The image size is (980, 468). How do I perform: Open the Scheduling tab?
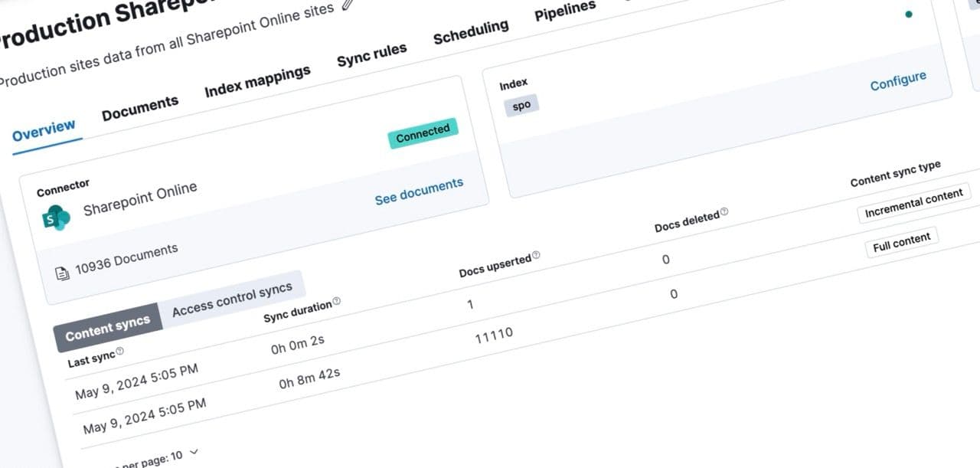pyautogui.click(x=471, y=31)
